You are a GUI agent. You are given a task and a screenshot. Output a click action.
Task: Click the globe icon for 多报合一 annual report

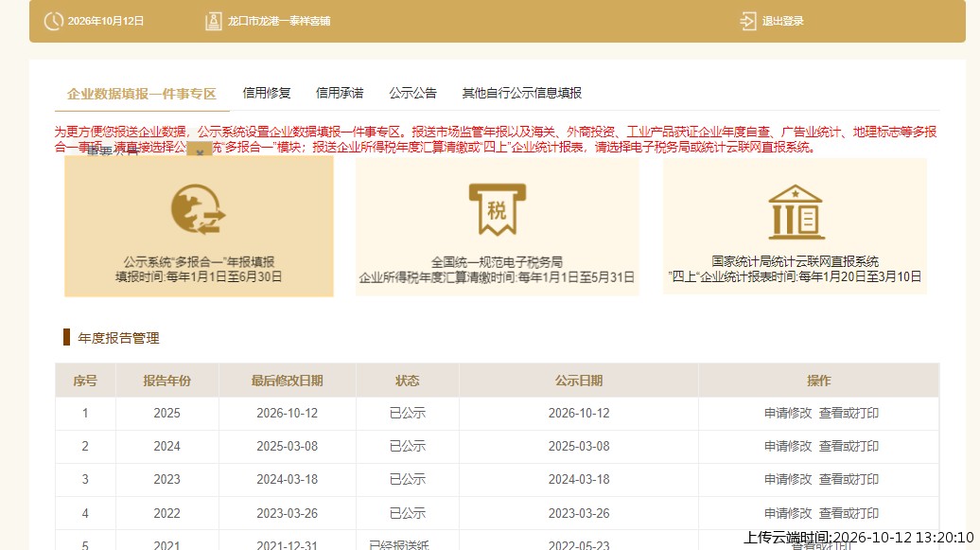tap(198, 209)
